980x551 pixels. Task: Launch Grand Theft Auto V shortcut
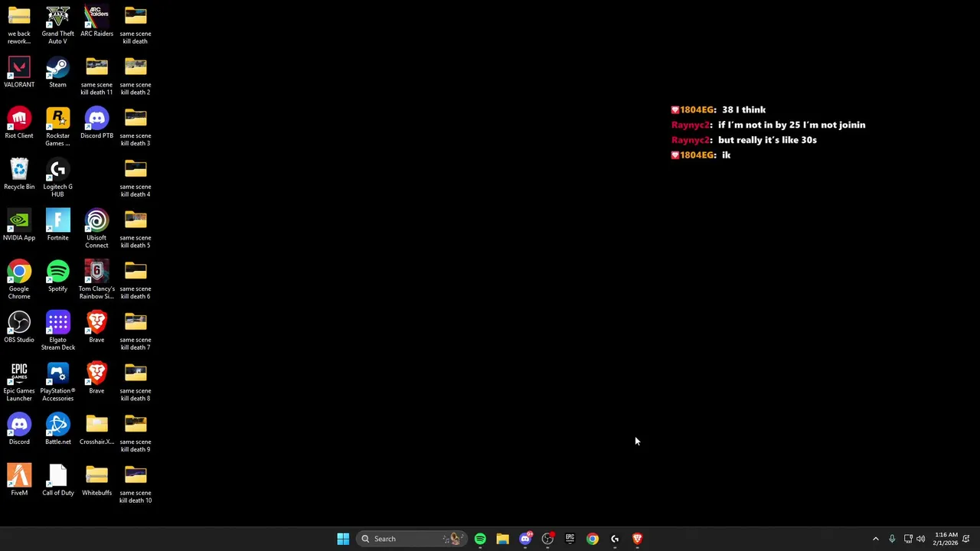pyautogui.click(x=57, y=24)
